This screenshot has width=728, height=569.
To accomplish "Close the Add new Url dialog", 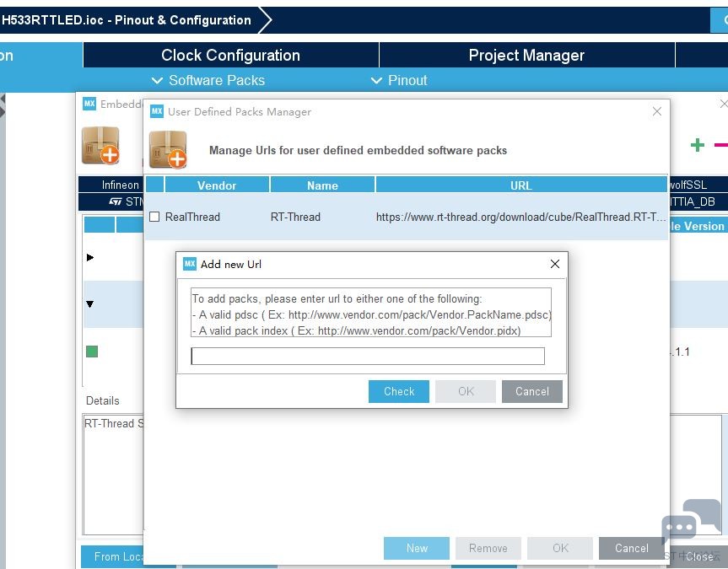I will (x=555, y=264).
